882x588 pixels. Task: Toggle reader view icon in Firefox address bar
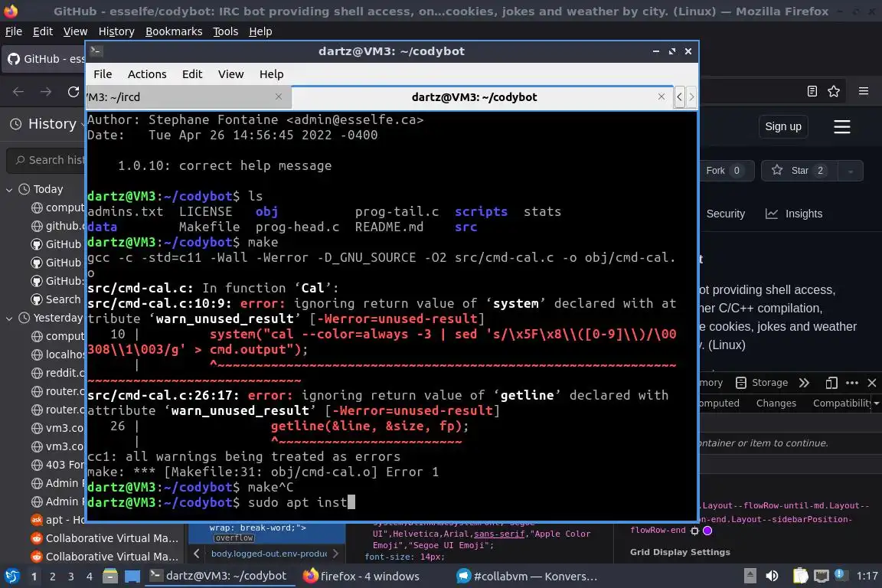point(812,91)
